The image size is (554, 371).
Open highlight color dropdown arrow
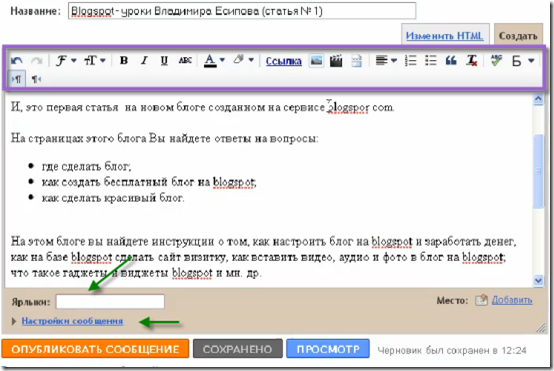[251, 60]
